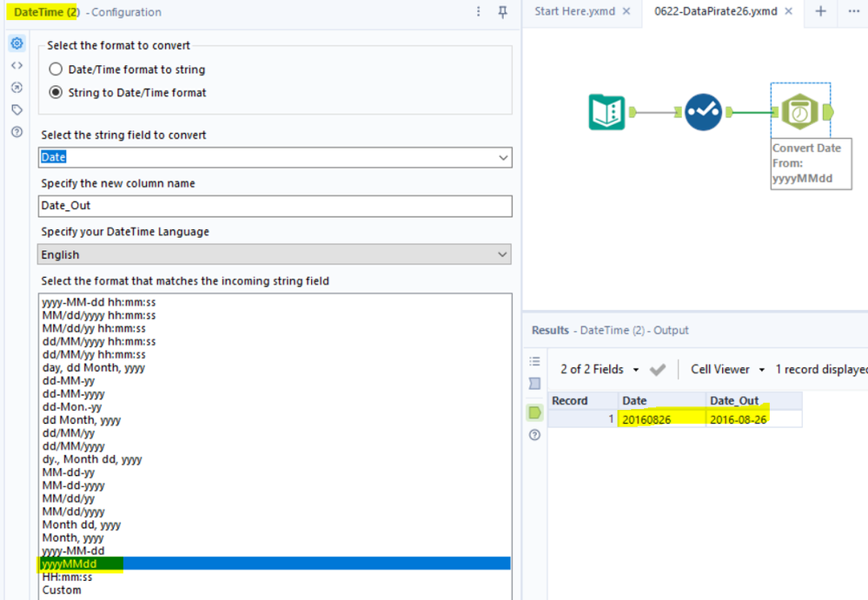Select format dd/MM/yy hh:mm:ss
Image resolution: width=868 pixels, height=600 pixels.
point(94,354)
